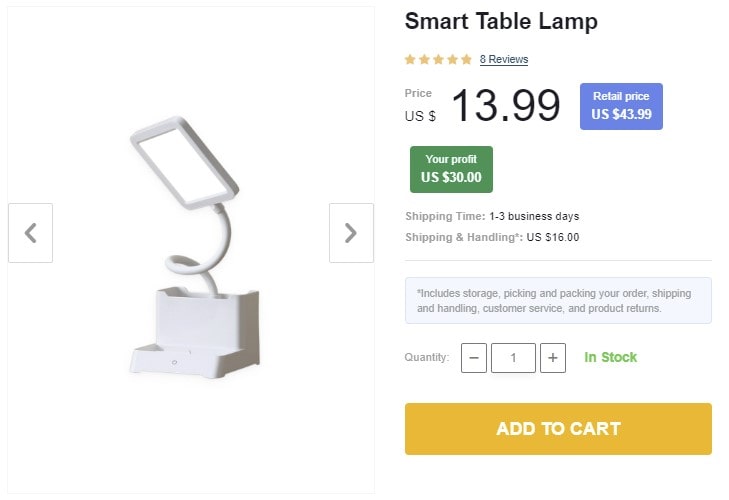Image resolution: width=729 pixels, height=500 pixels.
Task: Open the 8 Reviews link
Action: [x=503, y=60]
